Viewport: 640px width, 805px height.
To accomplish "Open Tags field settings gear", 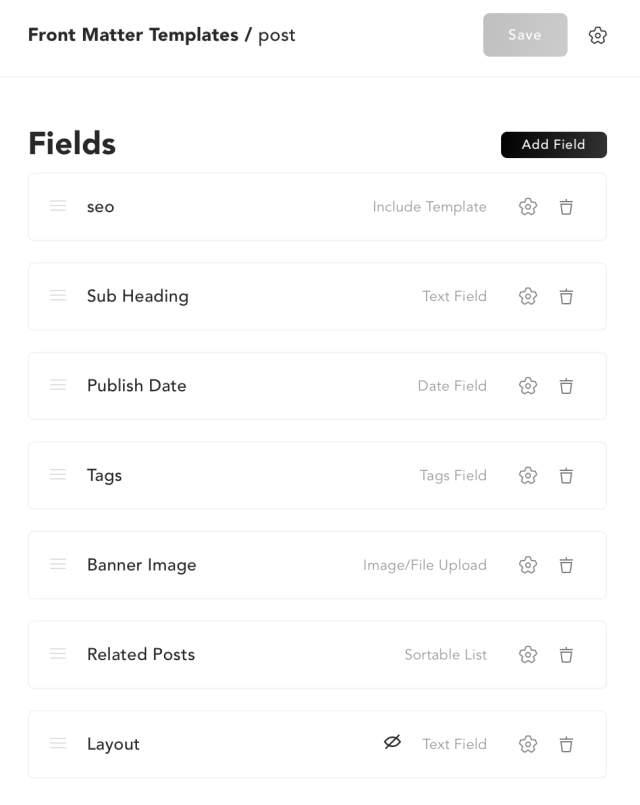I will pos(528,475).
